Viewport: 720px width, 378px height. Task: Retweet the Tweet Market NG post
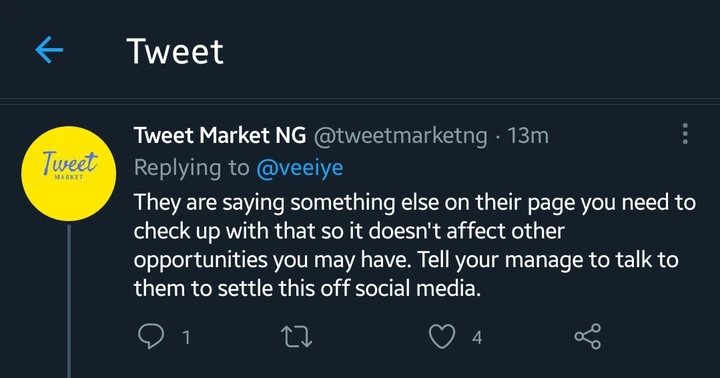coord(296,337)
